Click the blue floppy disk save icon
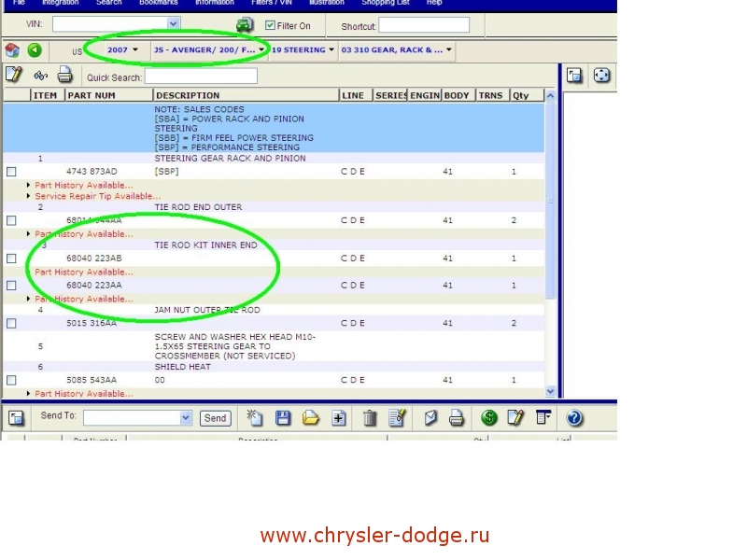Screen dimensions: 747x560 pyautogui.click(x=283, y=418)
